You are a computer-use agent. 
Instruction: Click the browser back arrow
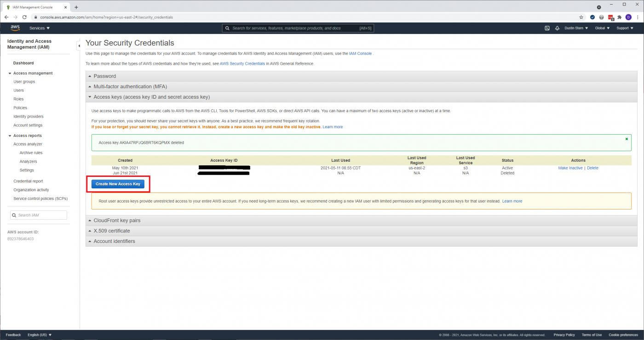pos(6,17)
